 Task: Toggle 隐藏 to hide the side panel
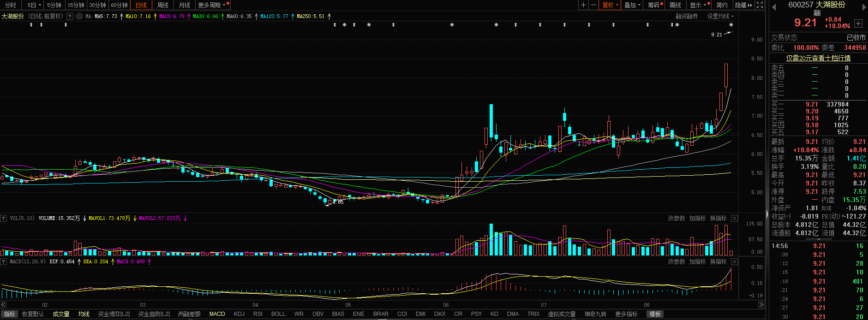coord(743,5)
